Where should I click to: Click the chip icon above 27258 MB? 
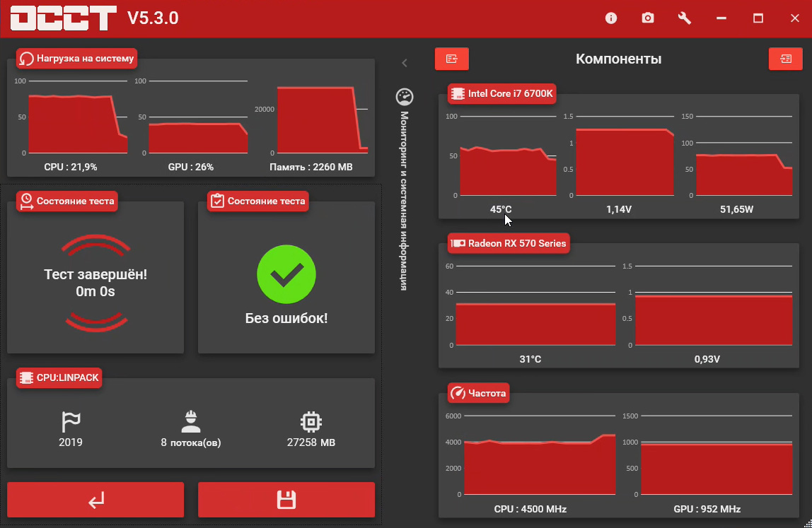coord(311,422)
